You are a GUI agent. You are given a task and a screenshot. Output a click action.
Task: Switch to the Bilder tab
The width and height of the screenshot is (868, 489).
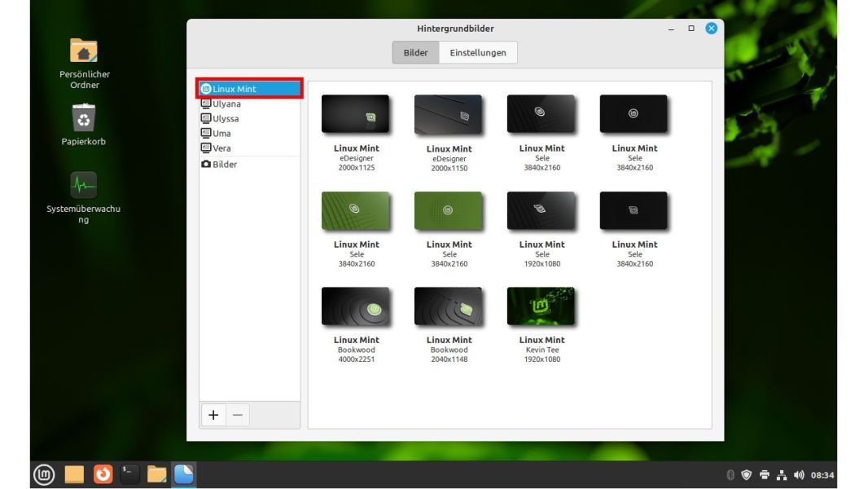[x=416, y=53]
